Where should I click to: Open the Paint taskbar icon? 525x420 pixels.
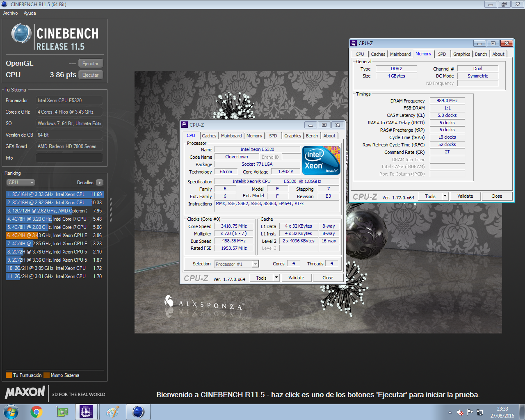[x=112, y=412]
